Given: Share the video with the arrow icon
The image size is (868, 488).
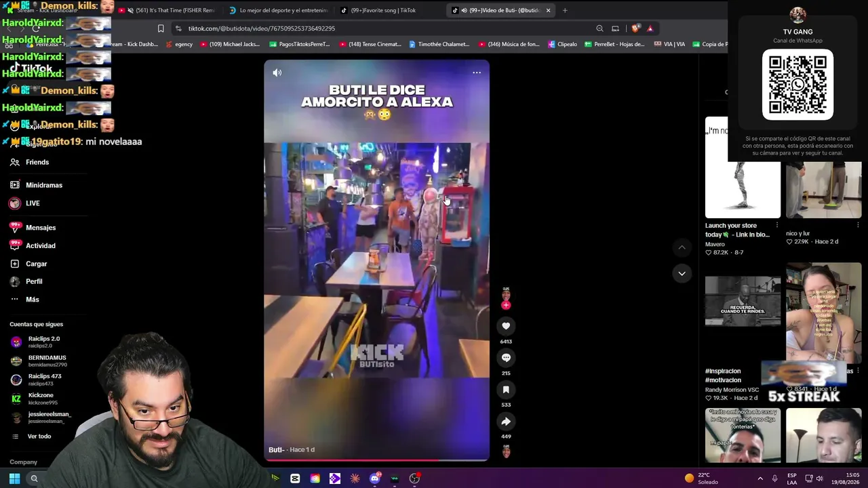Looking at the screenshot, I should [x=506, y=422].
